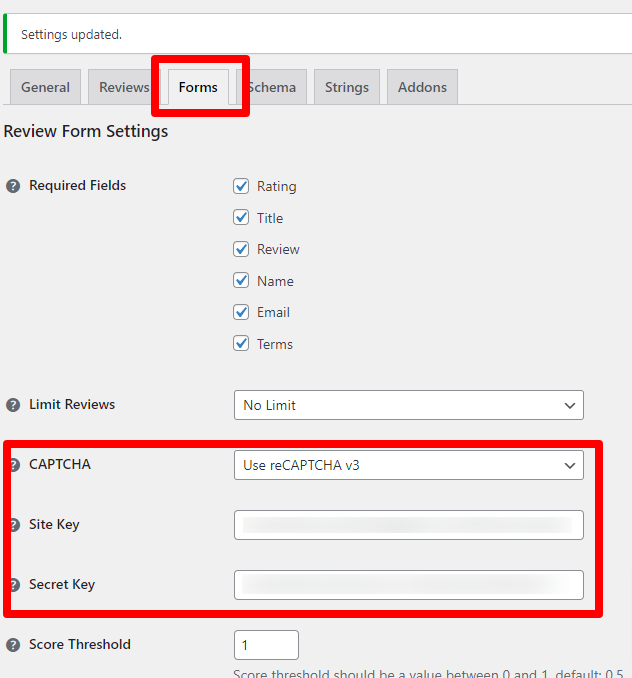This screenshot has height=678, width=632.
Task: Uncheck the Name required field
Action: click(241, 281)
